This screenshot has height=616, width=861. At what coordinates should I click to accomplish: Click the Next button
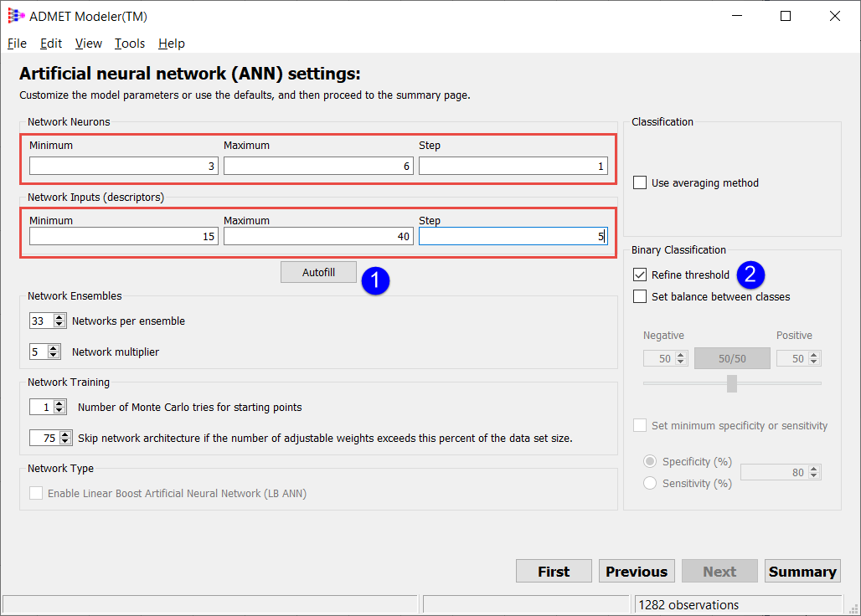pyautogui.click(x=719, y=572)
